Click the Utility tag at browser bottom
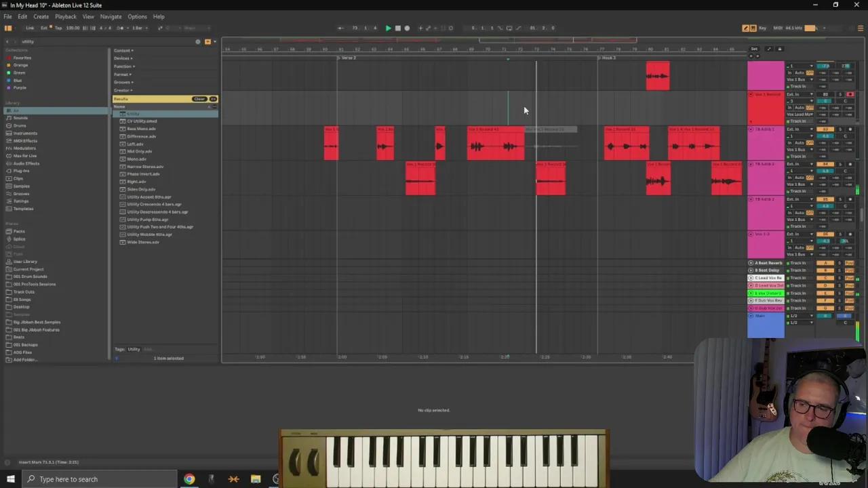The image size is (868, 488). pos(134,350)
